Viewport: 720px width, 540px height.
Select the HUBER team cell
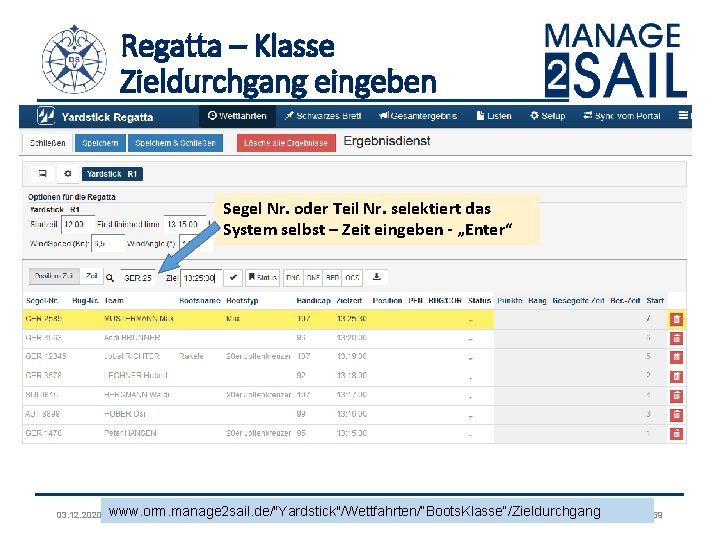click(124, 414)
